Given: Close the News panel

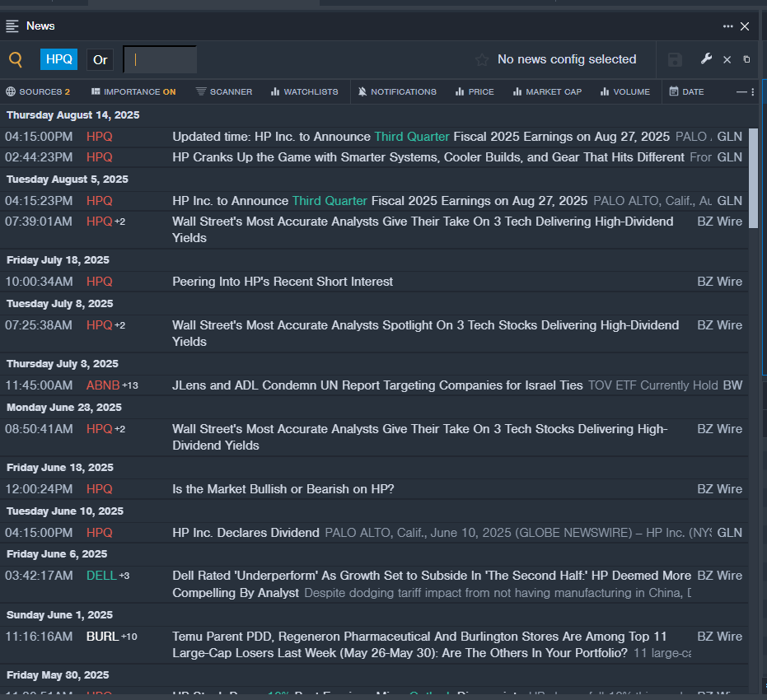Looking at the screenshot, I should (x=745, y=26).
